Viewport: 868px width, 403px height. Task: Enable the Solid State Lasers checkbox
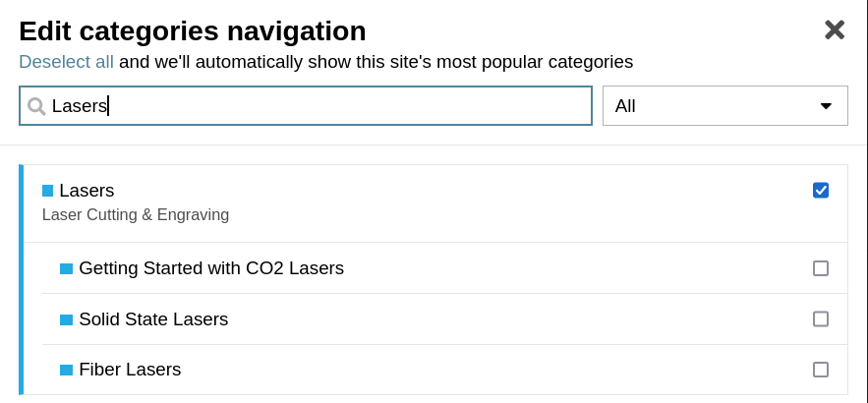(x=821, y=319)
